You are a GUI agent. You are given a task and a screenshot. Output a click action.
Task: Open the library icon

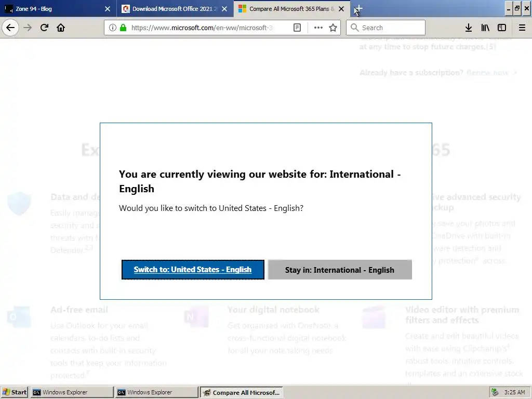pyautogui.click(x=485, y=28)
